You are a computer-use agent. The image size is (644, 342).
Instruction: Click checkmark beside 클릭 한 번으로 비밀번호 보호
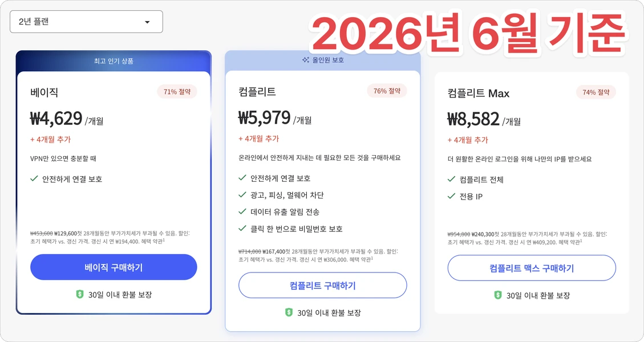242,228
